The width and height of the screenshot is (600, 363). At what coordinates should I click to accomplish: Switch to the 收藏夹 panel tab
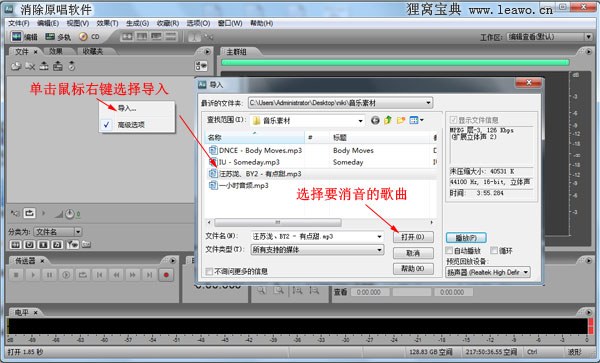(93, 51)
